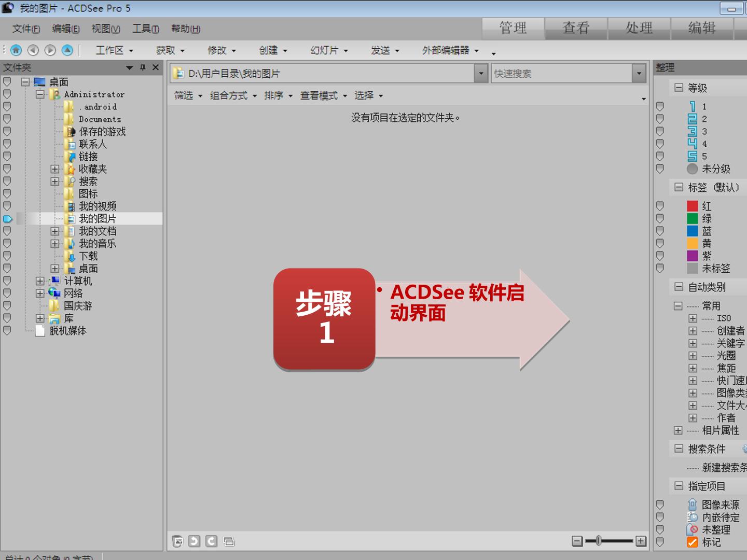Expand the 收藏夹 tree node

(55, 169)
